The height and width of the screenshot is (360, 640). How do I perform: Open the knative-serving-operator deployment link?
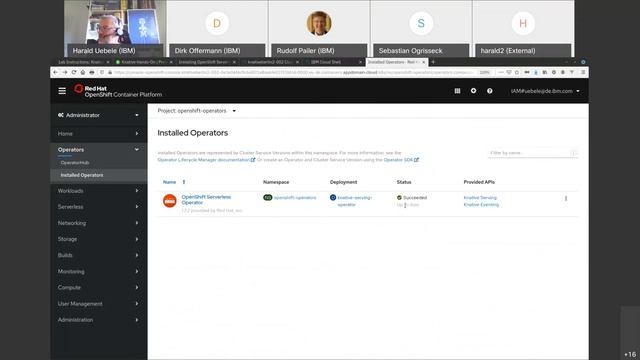[x=354, y=201]
